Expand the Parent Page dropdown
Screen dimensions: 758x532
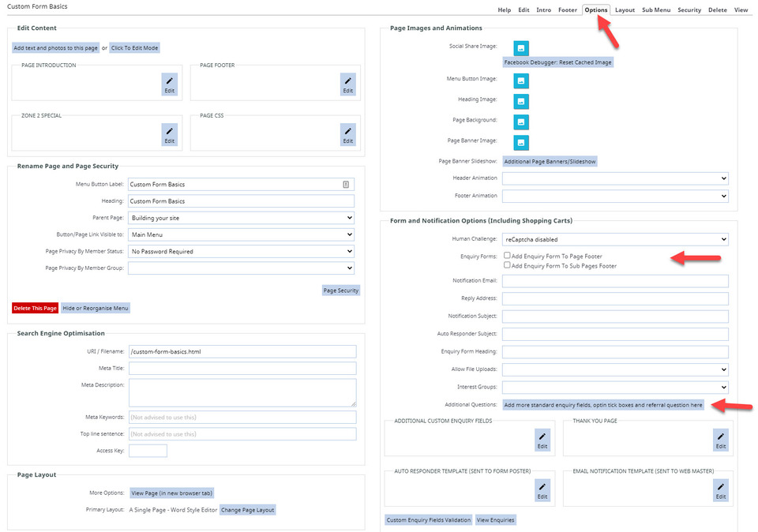(242, 217)
